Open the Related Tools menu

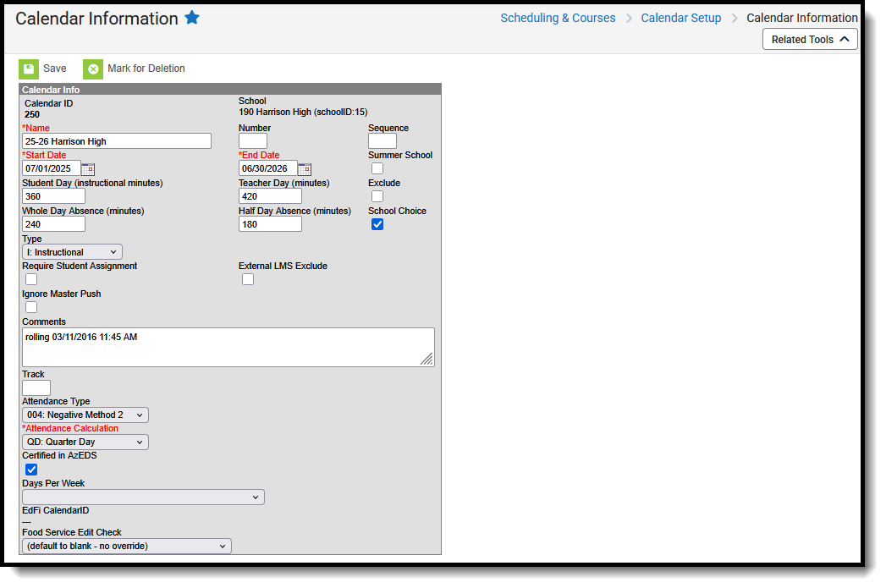pos(809,39)
